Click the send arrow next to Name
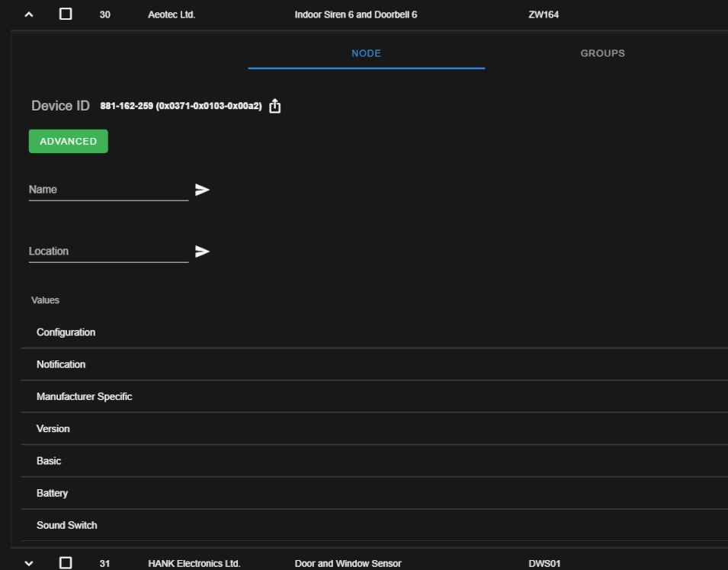This screenshot has width=728, height=570. (202, 190)
